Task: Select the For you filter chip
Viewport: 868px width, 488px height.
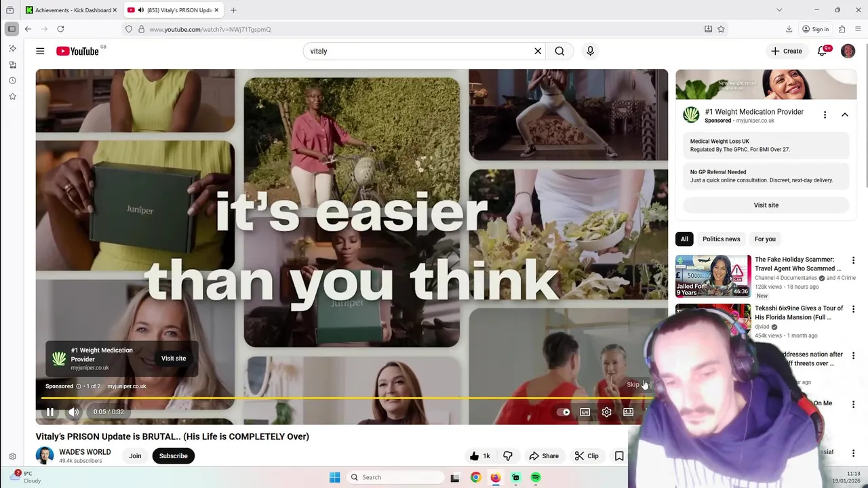Action: pyautogui.click(x=765, y=239)
